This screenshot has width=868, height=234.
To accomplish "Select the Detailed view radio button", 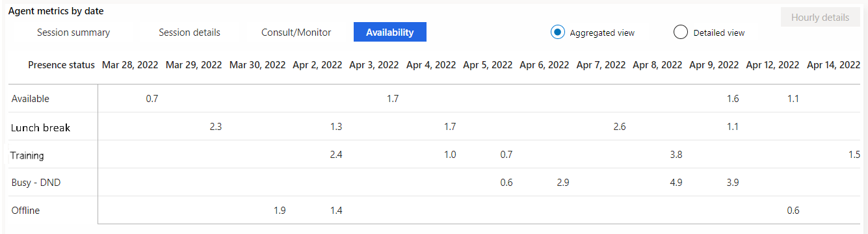I will [681, 32].
